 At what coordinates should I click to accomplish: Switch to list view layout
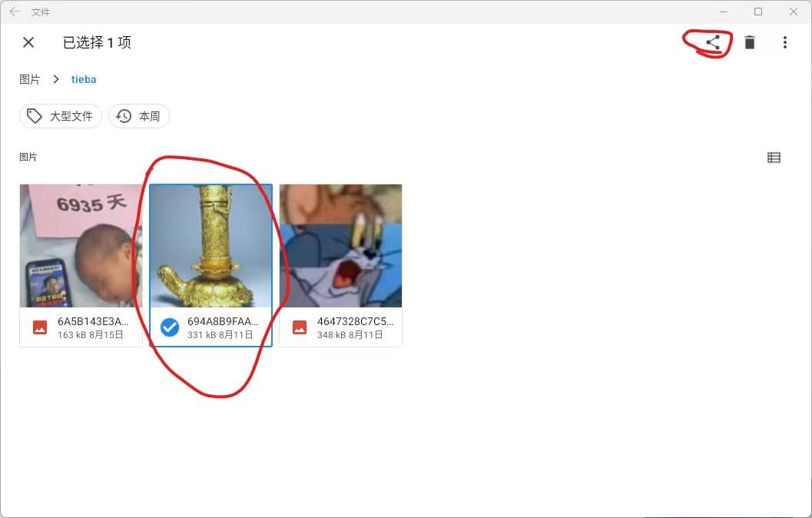coord(774,158)
